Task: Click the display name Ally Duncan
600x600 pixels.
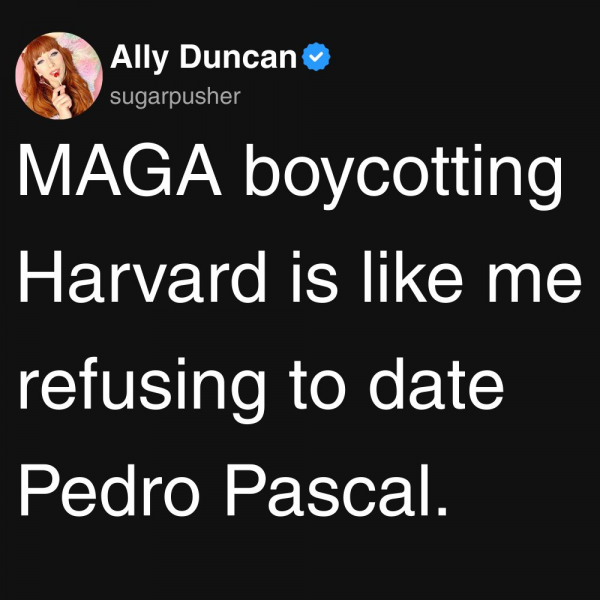Action: point(204,57)
